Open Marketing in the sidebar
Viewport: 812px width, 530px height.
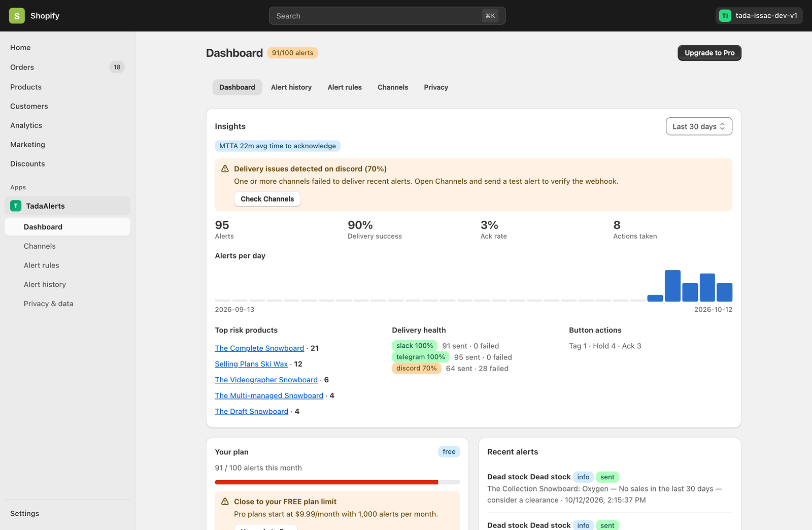[x=67, y=145]
